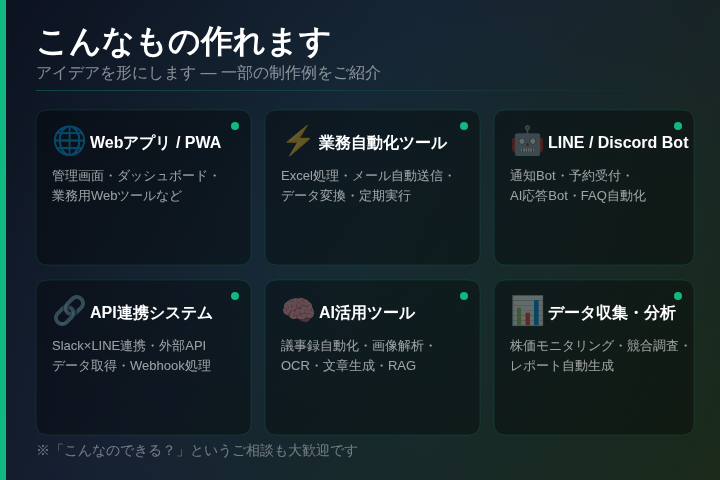Click green dot on AI活用ツール card
720x480 pixels.
click(464, 296)
